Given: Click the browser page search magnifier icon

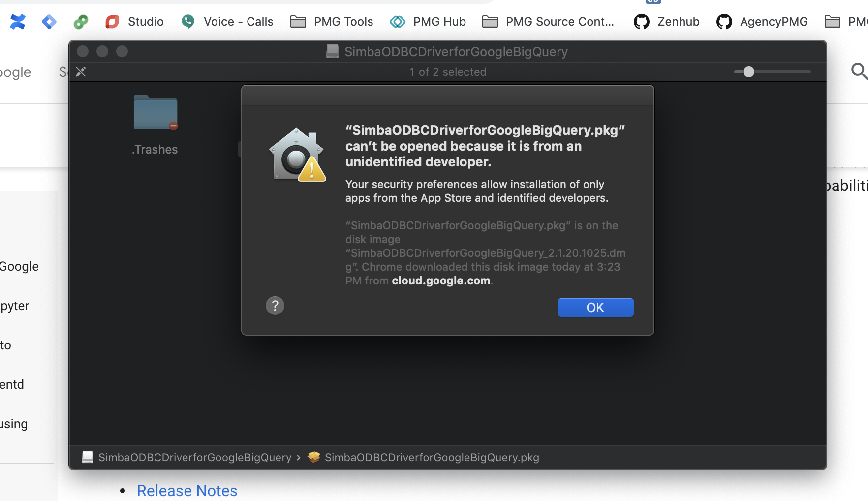Looking at the screenshot, I should pyautogui.click(x=859, y=71).
